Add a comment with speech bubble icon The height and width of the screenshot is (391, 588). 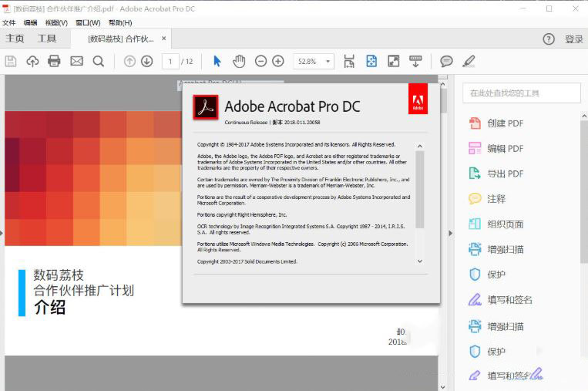pos(446,61)
